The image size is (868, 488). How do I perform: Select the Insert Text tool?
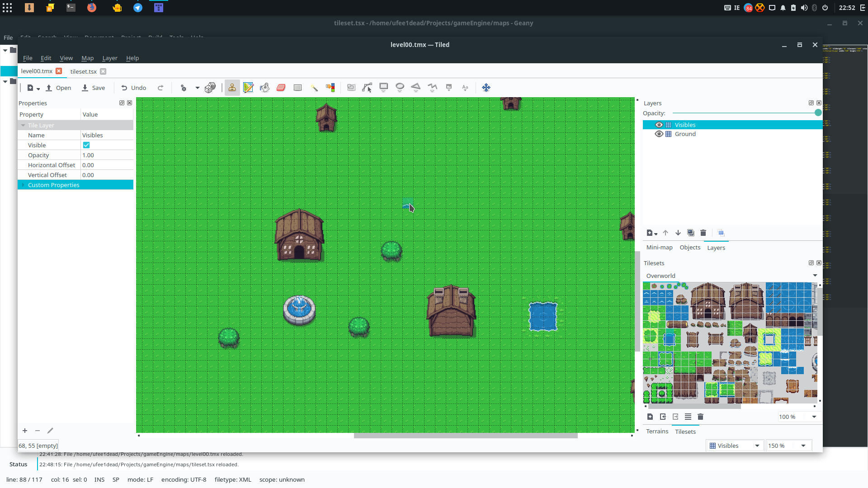pyautogui.click(x=465, y=88)
